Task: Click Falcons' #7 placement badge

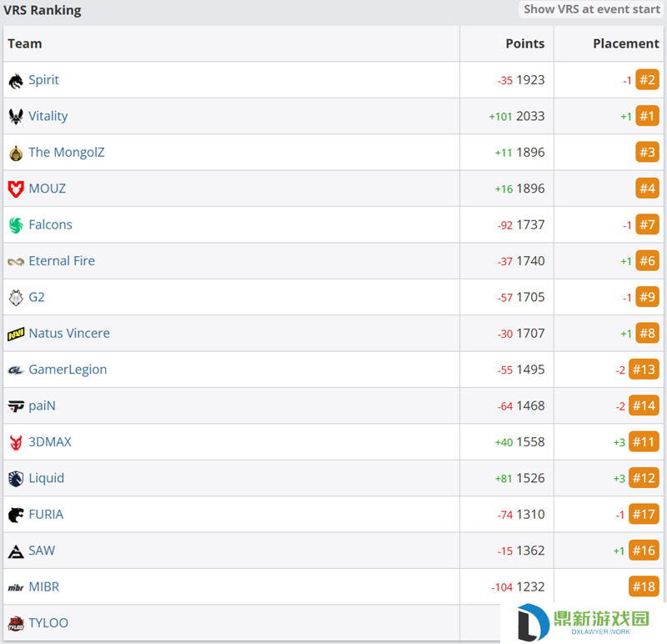Action: click(x=647, y=224)
